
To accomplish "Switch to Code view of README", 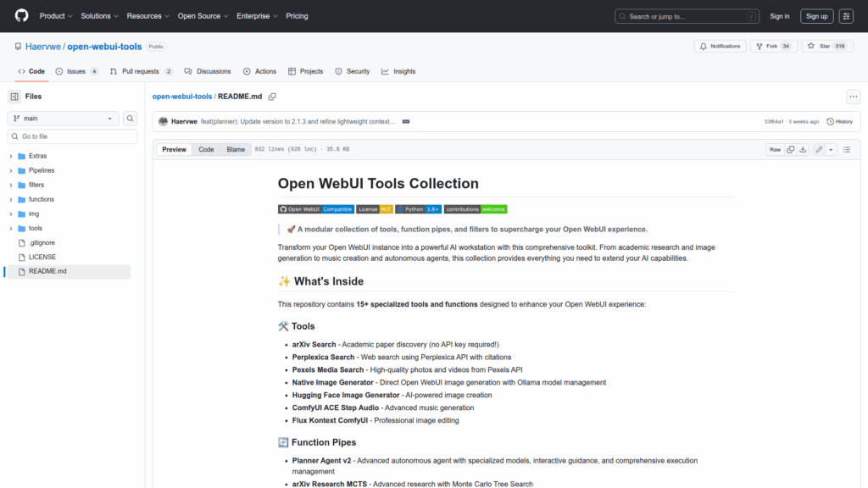I will [x=206, y=149].
